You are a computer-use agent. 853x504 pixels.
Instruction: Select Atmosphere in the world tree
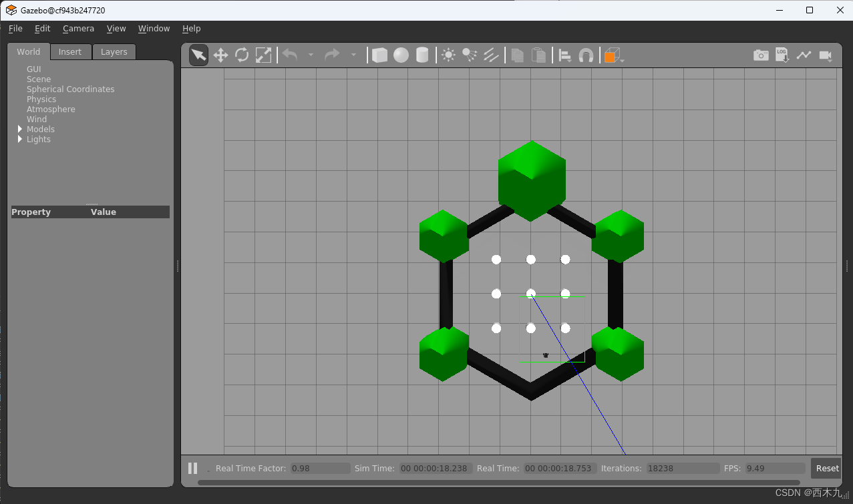point(51,109)
